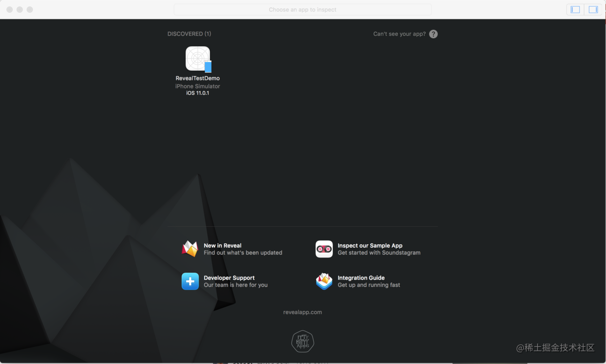
Task: Click the Itty Bitty Apps logo
Action: pos(303,341)
